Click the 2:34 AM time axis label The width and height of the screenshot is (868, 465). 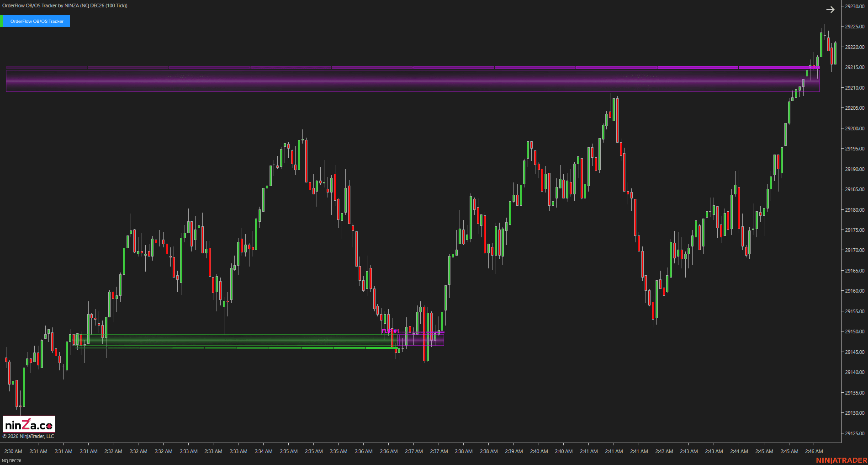point(264,451)
